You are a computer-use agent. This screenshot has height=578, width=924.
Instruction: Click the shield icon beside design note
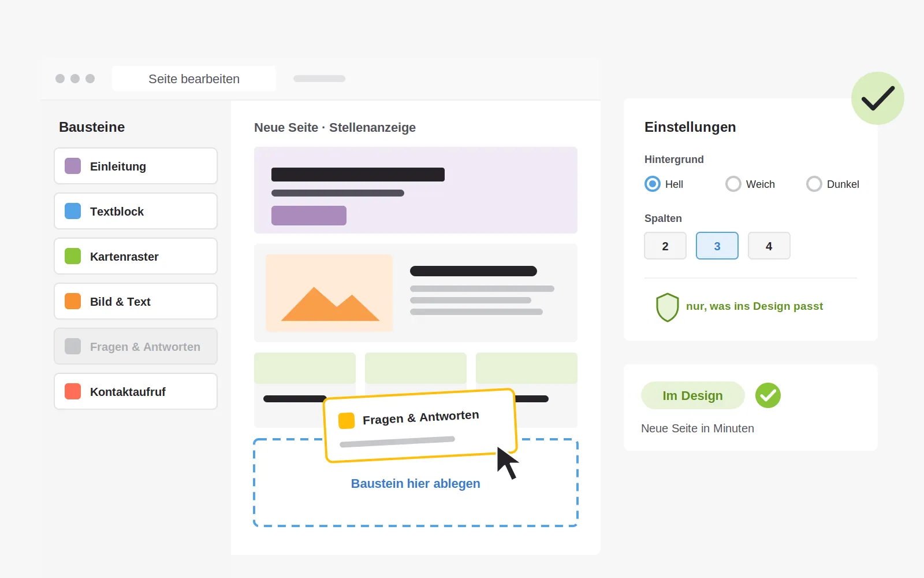(x=668, y=307)
